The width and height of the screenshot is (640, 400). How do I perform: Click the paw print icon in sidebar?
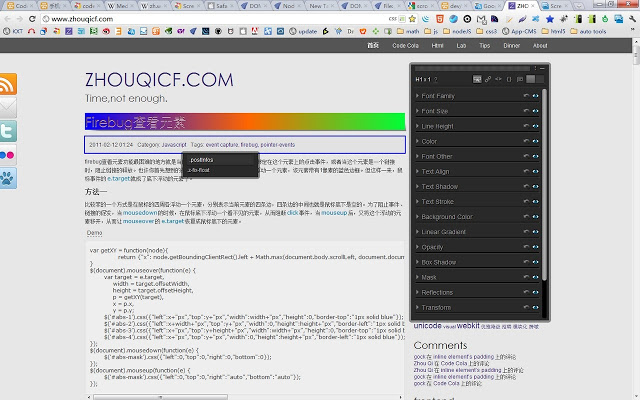7,179
